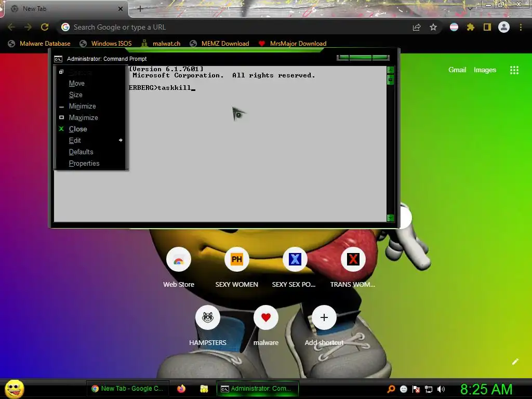The height and width of the screenshot is (399, 532).
Task: Open the tab search chevron in Chrome title bar
Action: click(x=470, y=9)
